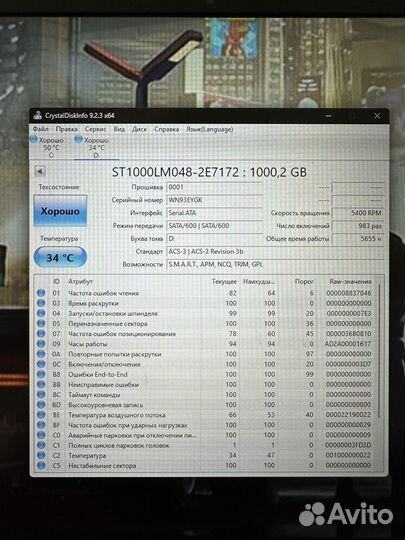Click the S.M.A.R.T., APM features field
Viewport: 405px width, 540px height.
click(x=275, y=264)
